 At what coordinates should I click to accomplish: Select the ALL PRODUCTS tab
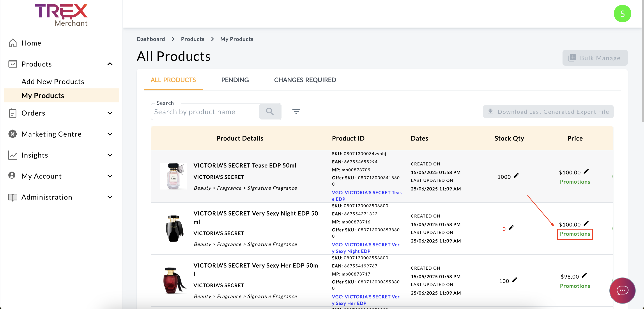point(173,80)
